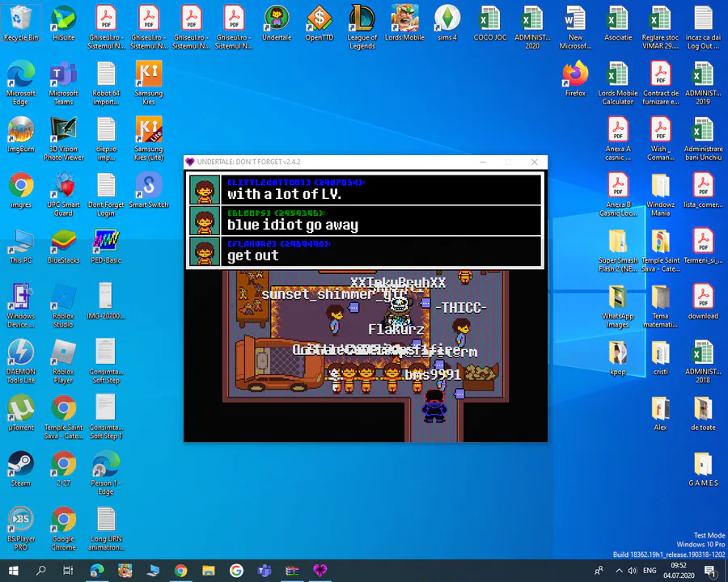Open the Undertale desktop shortcut
The width and height of the screenshot is (728, 582).
click(277, 23)
